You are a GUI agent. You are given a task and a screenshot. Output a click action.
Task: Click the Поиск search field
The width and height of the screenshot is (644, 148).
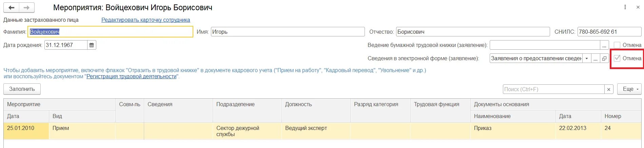[x=553, y=89]
